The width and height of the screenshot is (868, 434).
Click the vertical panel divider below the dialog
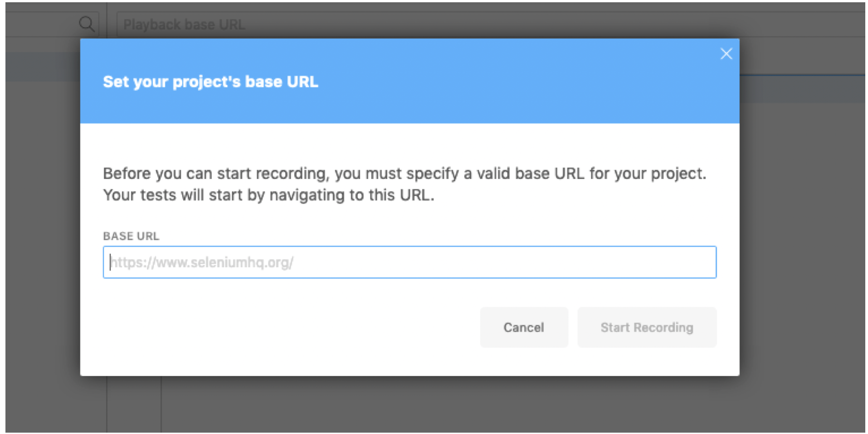coord(161,404)
